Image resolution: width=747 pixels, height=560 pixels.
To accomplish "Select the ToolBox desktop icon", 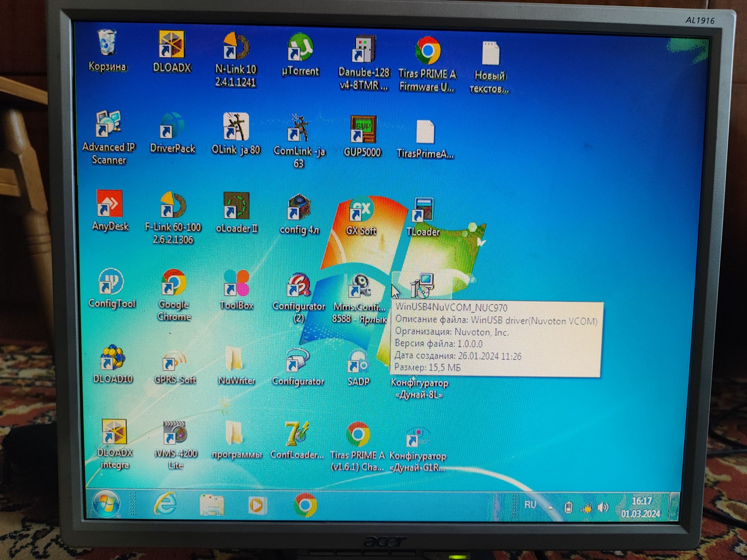I will coord(236,290).
